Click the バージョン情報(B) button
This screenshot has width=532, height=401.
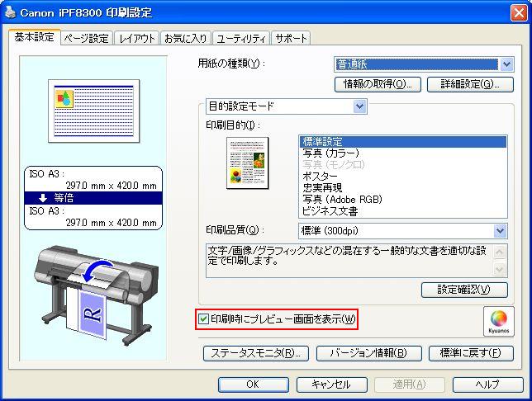tap(368, 353)
